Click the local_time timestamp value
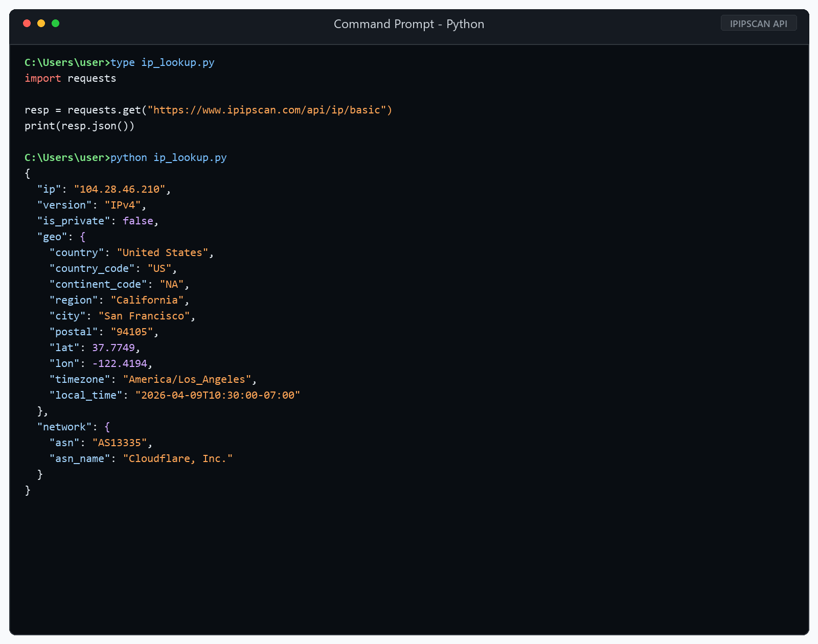This screenshot has width=818, height=644. coord(218,395)
